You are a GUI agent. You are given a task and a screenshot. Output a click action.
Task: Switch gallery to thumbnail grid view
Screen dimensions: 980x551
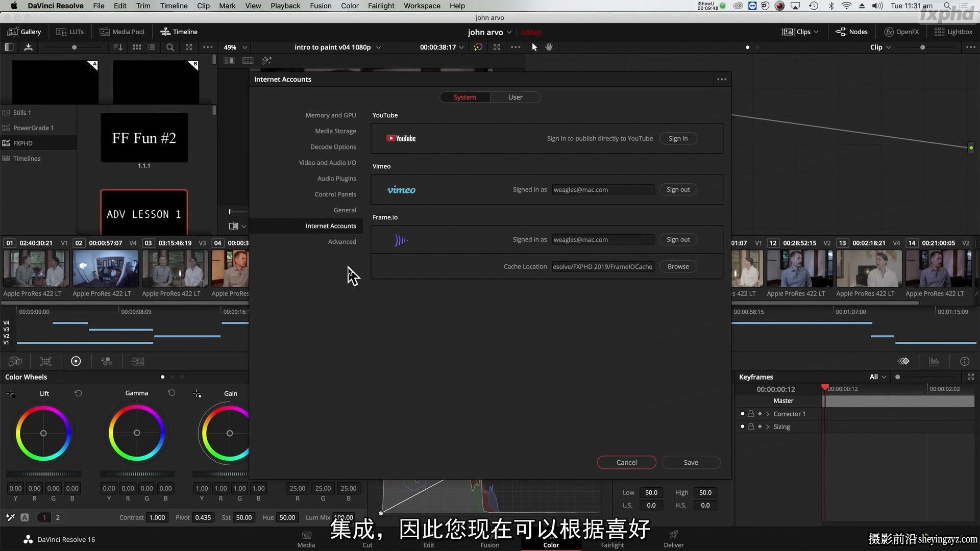136,47
